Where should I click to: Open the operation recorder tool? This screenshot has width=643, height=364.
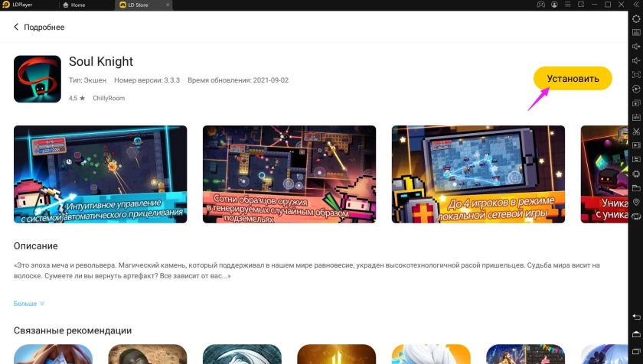(636, 89)
